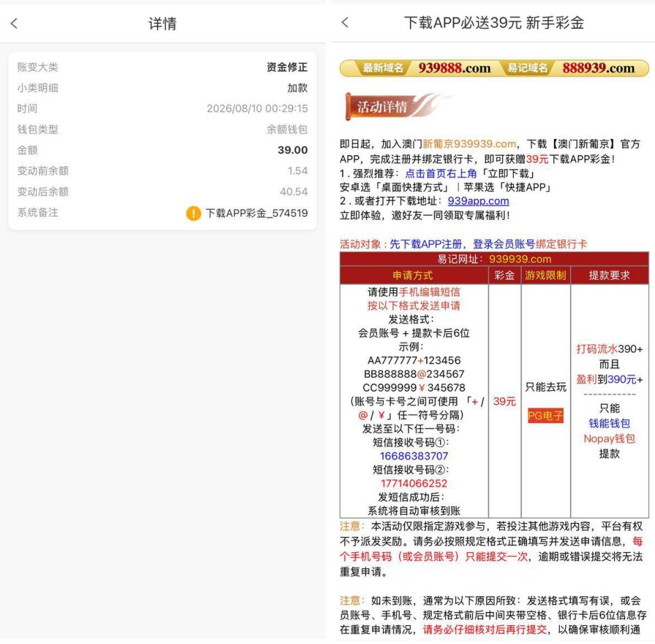Select the 详情 page title

163,24
